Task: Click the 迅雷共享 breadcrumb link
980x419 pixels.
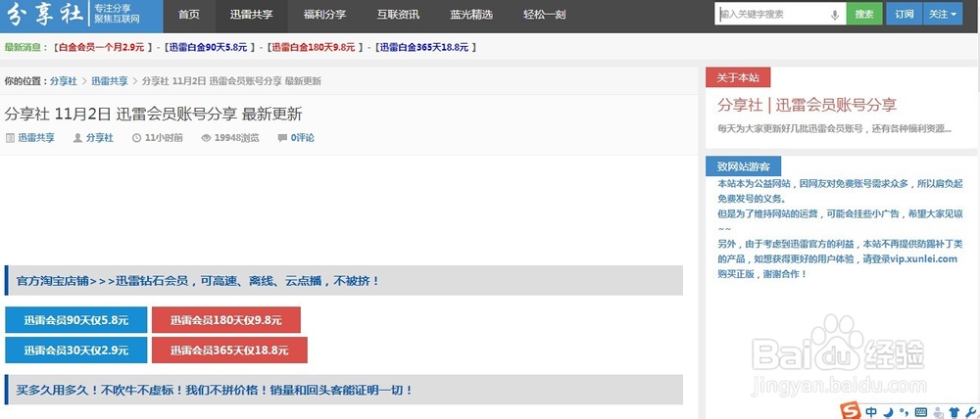Action: [x=110, y=81]
